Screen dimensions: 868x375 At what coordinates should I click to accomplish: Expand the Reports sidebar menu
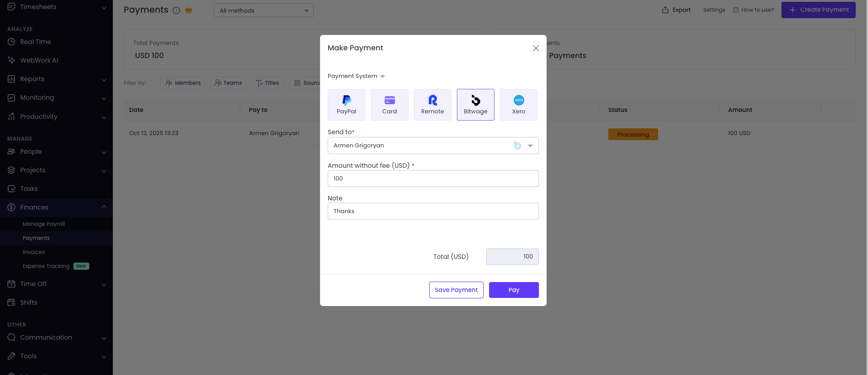[104, 79]
